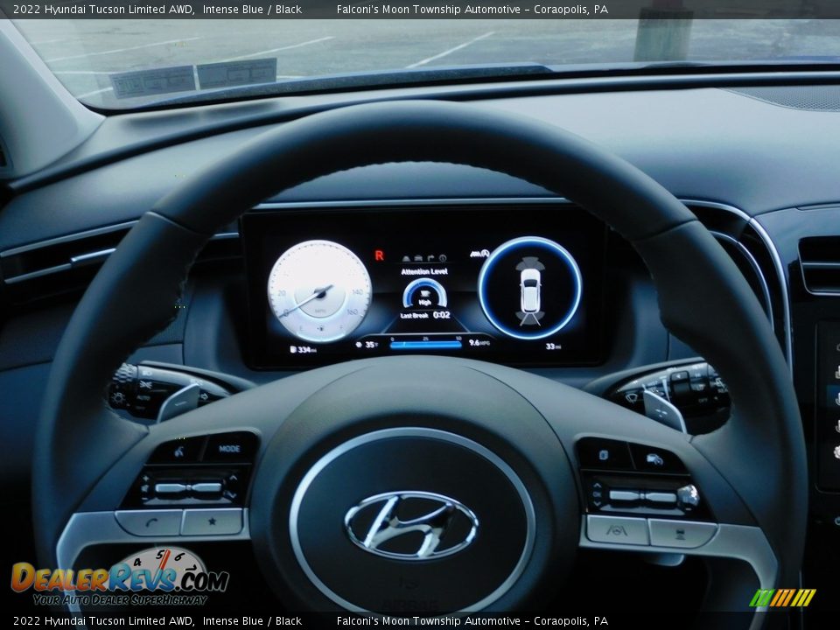Nudge the right OK toggle rocker

tap(643, 496)
